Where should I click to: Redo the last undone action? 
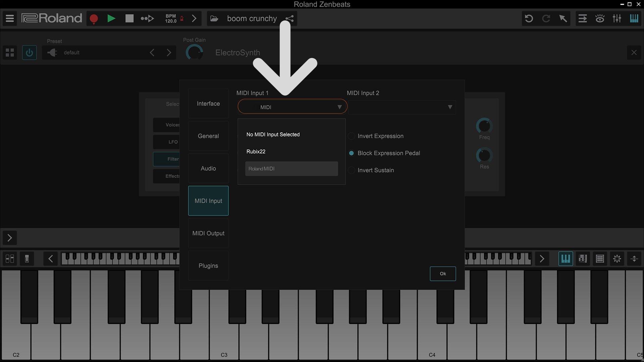coord(546,18)
